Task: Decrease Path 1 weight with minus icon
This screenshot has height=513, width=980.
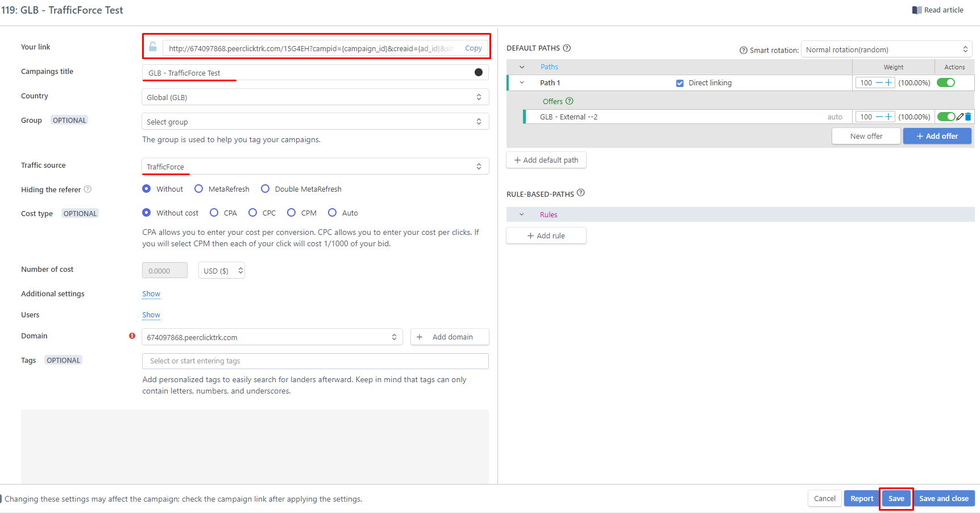Action: click(879, 83)
